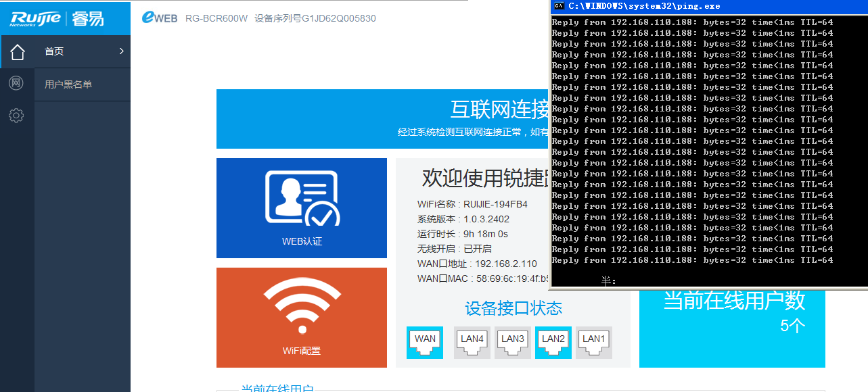
Task: Click the RG-BCR600W model text
Action: (x=216, y=18)
